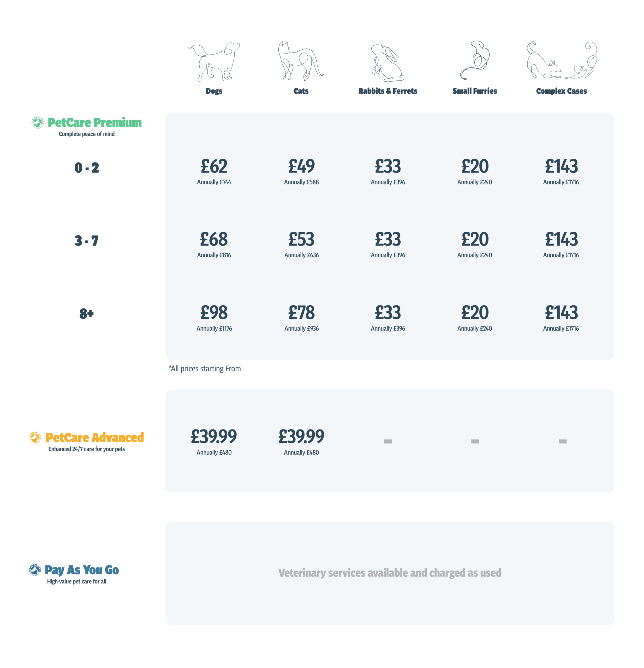Click the orange PetCare Advanced logo badge

(35, 437)
